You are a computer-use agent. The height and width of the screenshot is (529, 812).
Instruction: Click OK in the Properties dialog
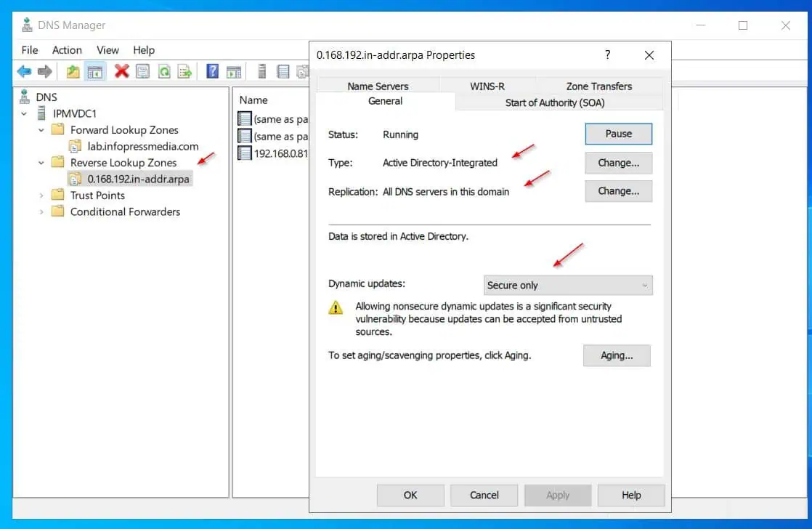410,496
